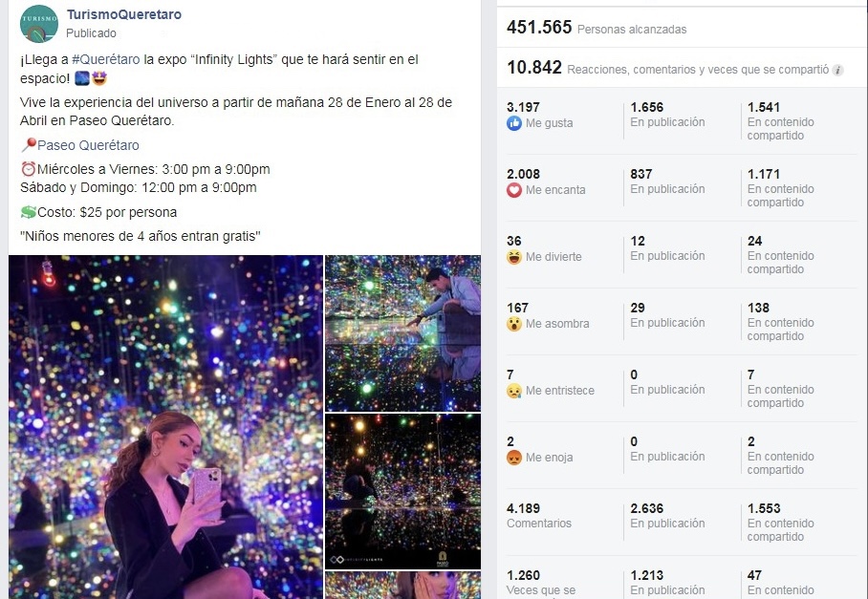Open the partially visible bottom-right photo
The image size is (868, 599).
pyautogui.click(x=403, y=586)
